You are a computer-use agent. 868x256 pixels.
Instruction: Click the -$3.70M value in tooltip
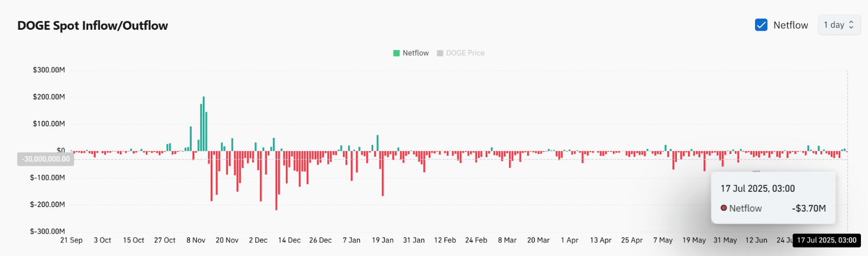(808, 209)
